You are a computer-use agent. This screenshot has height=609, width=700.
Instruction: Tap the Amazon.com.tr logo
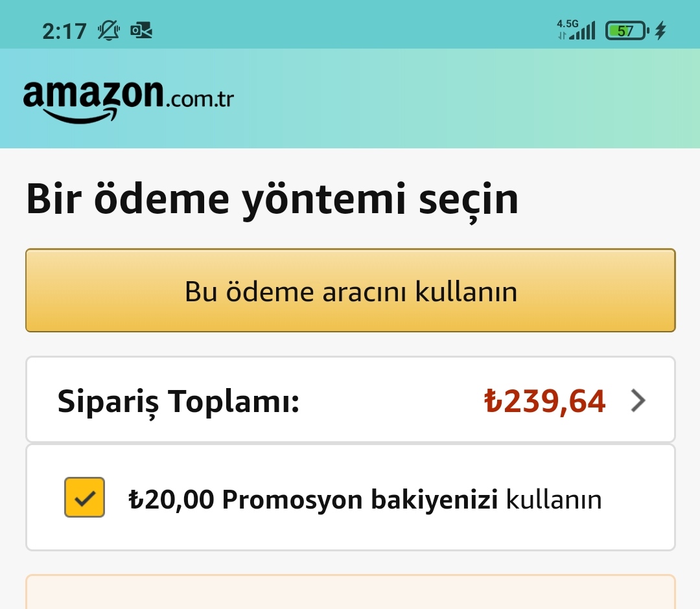(x=128, y=101)
